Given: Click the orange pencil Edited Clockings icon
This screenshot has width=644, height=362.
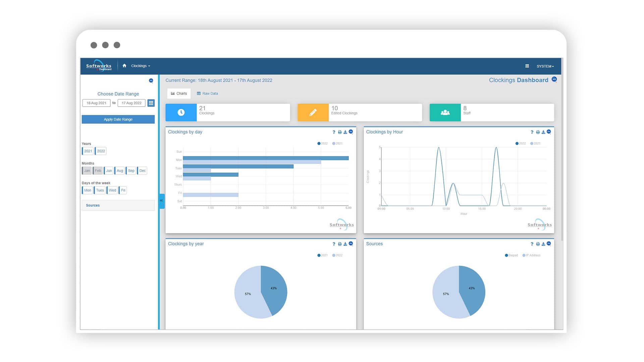Looking at the screenshot, I should click(313, 112).
